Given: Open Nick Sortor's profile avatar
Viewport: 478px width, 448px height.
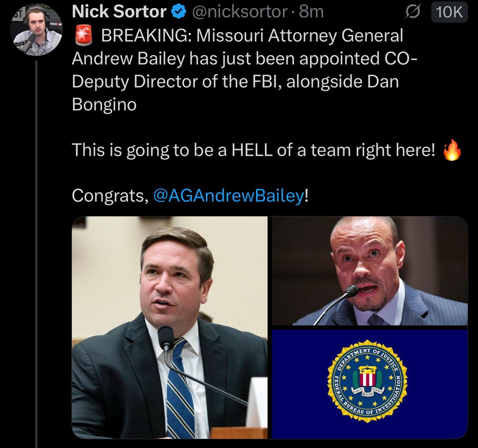Looking at the screenshot, I should click(x=36, y=30).
